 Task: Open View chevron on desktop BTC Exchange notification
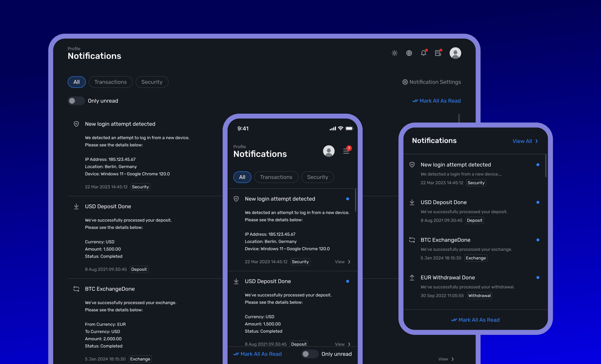pos(452,359)
